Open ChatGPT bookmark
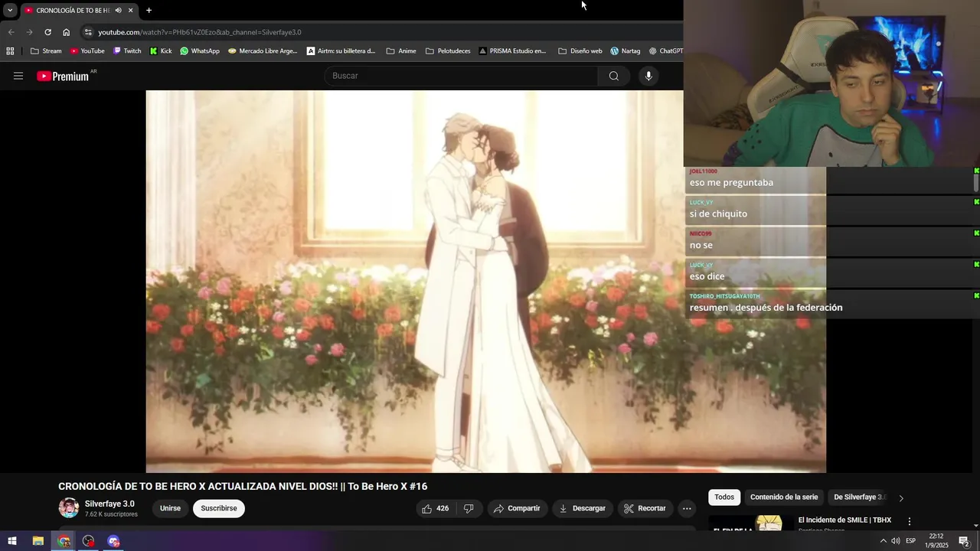Viewport: 980px width, 551px height. (665, 51)
